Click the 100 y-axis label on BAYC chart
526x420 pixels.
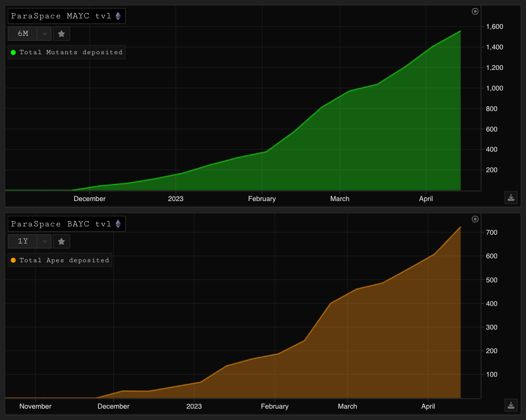click(x=491, y=374)
